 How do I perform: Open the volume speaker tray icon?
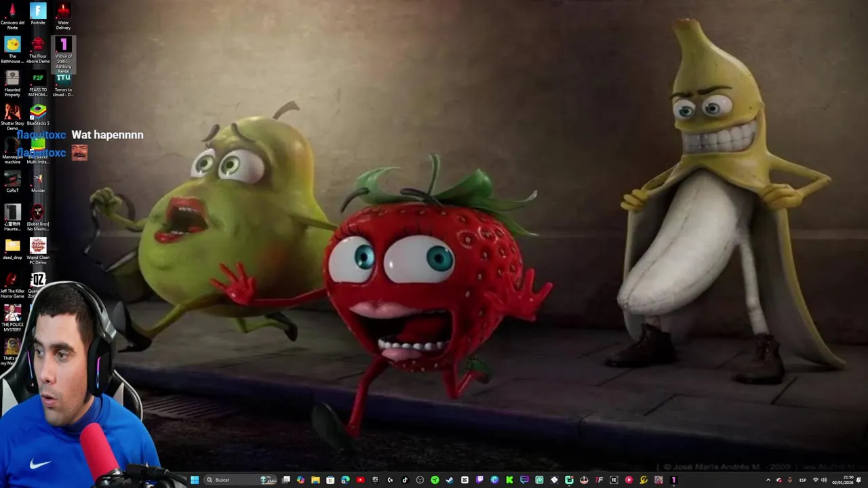824,480
